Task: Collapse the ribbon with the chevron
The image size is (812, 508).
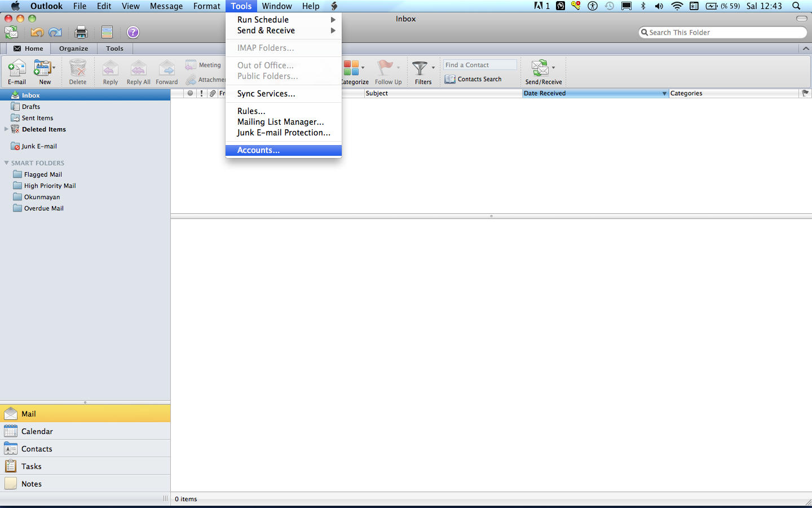Action: (805, 49)
